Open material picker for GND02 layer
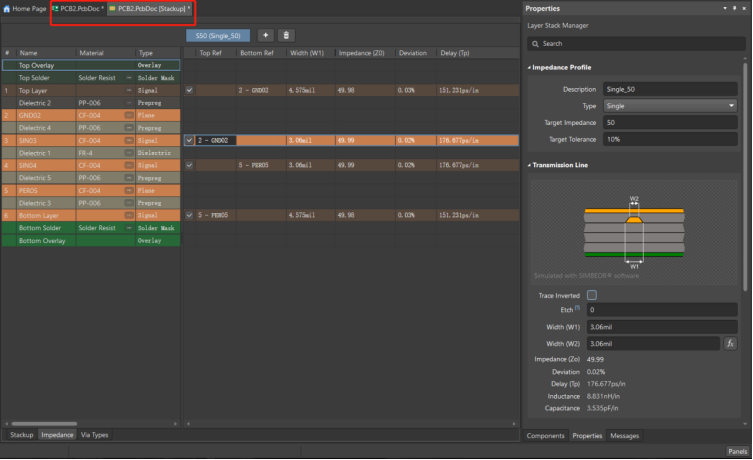Screen dimensions: 753x460 [129, 115]
